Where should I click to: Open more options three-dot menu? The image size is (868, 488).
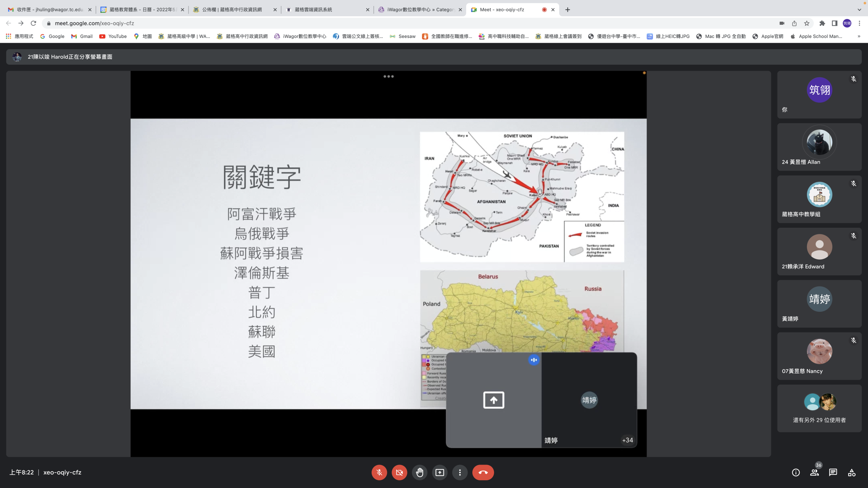tap(460, 472)
